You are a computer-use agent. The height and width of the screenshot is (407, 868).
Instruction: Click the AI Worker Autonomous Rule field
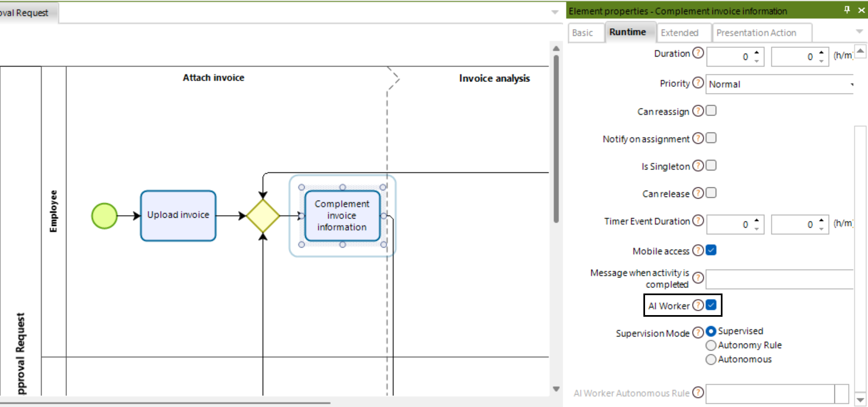coord(770,394)
